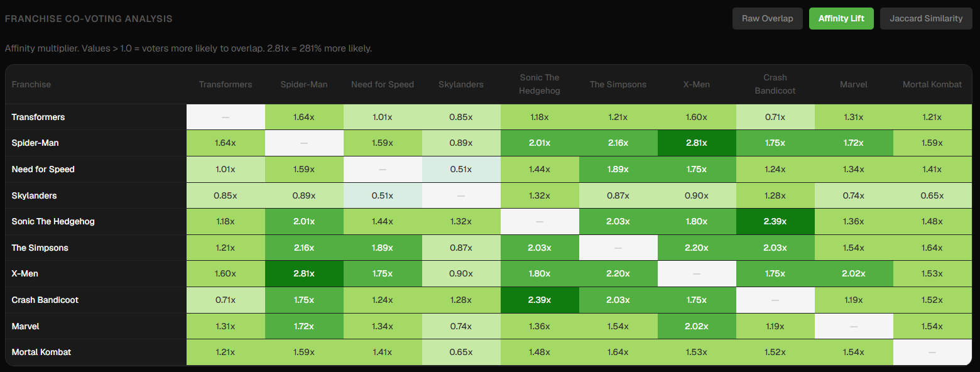Image resolution: width=980 pixels, height=372 pixels.
Task: Select 1.60x in the Transformers row
Action: click(697, 117)
